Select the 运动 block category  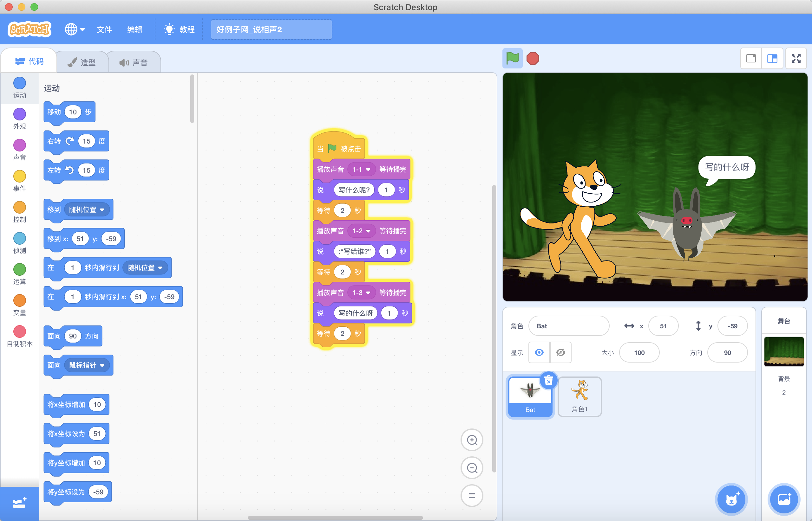point(20,87)
